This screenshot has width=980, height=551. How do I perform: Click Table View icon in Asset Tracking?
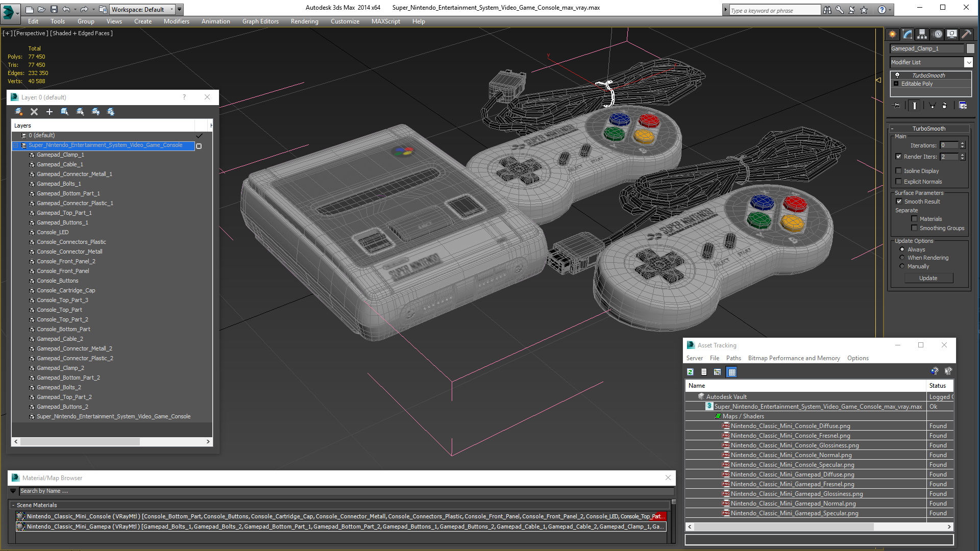coord(732,372)
